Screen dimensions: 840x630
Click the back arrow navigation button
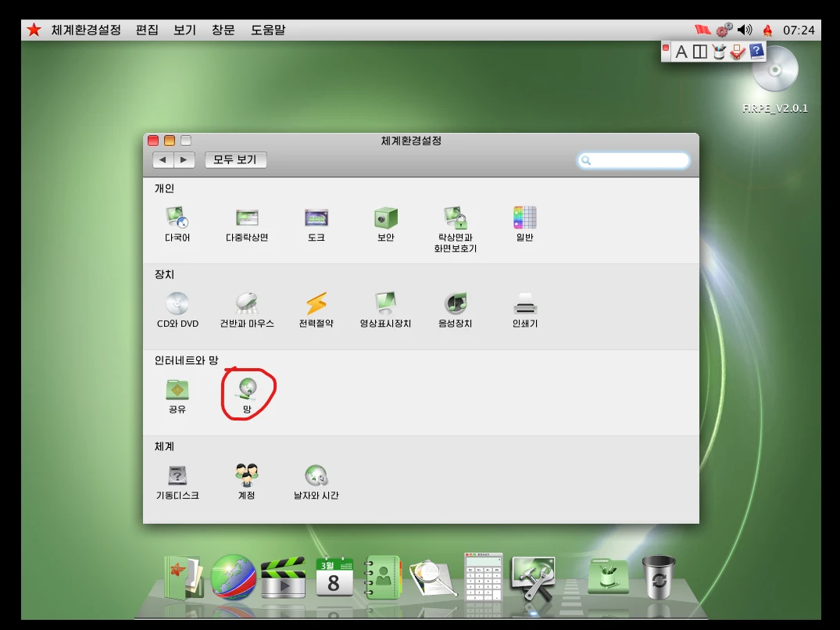pos(163,160)
